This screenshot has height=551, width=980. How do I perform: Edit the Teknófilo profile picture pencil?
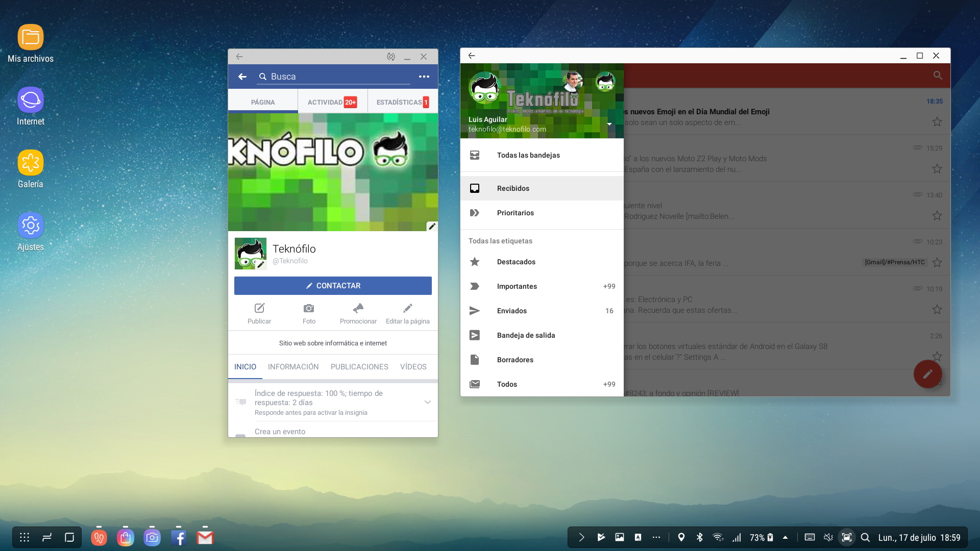click(x=261, y=264)
